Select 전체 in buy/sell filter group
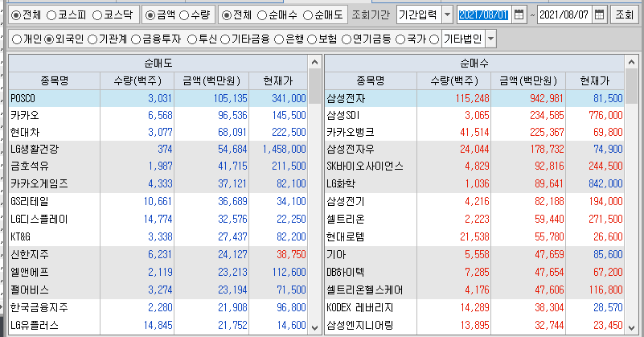This screenshot has height=337, width=644. tap(226, 15)
